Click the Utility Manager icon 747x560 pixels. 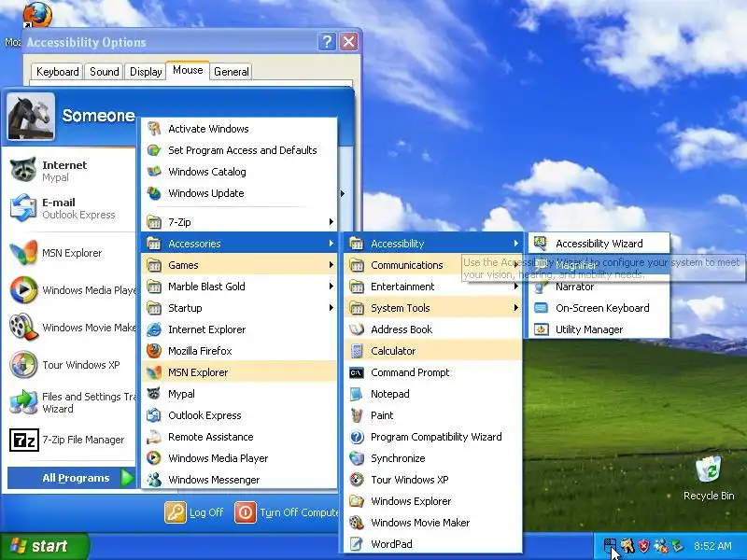pos(541,329)
